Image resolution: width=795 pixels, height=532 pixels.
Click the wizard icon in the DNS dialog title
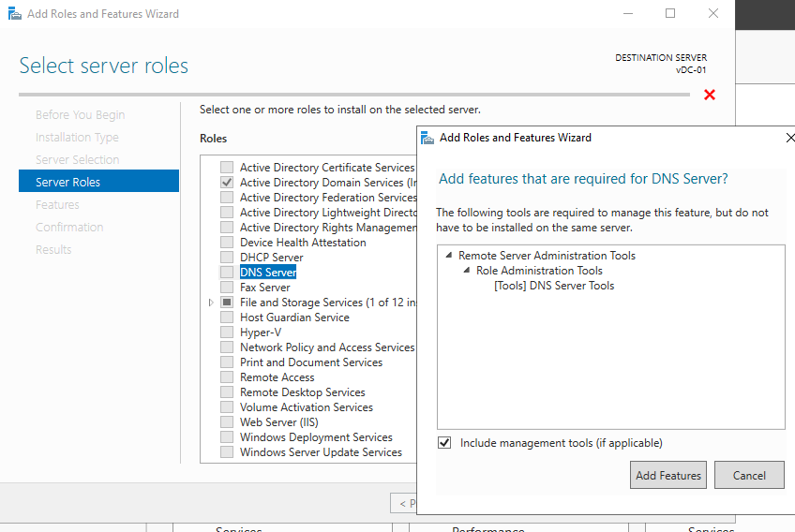[427, 138]
